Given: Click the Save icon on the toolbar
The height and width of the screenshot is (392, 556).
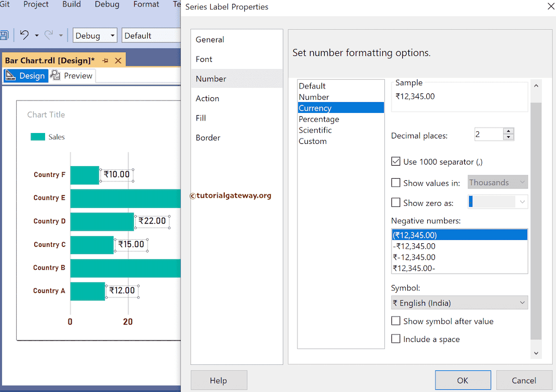Looking at the screenshot, I should click(x=4, y=35).
